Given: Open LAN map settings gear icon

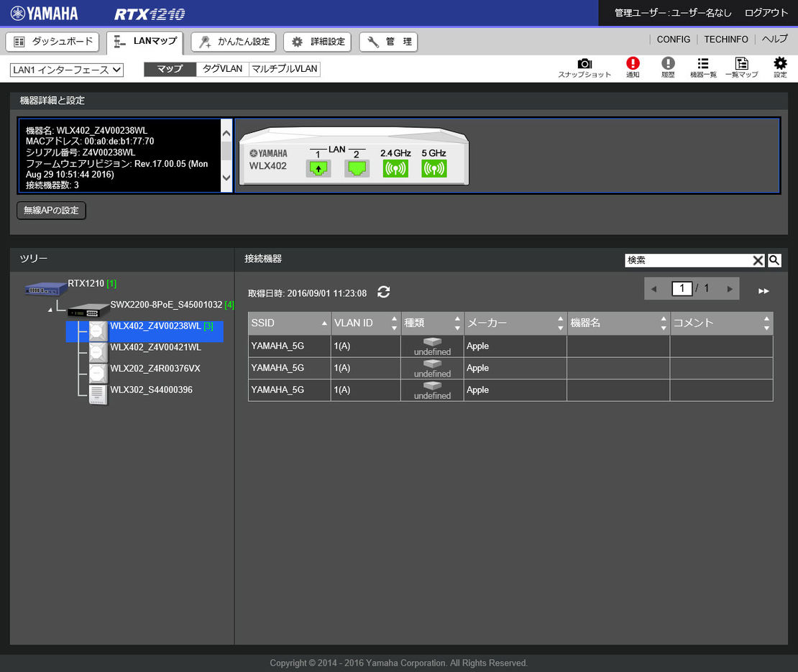Looking at the screenshot, I should pos(780,68).
